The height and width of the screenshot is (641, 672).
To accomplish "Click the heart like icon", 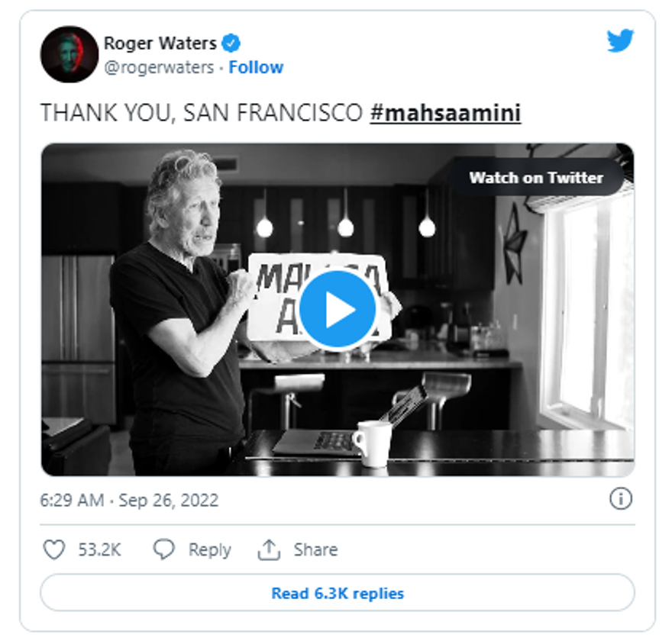I will coord(53,549).
